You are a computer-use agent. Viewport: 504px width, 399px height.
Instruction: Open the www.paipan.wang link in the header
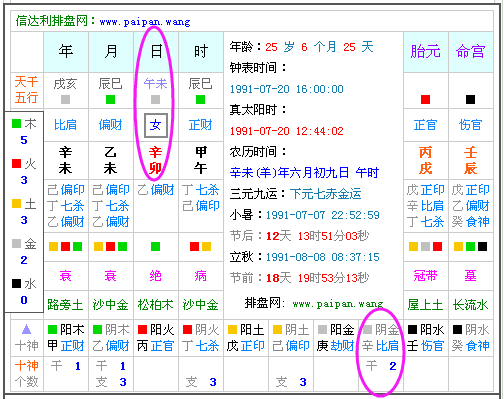(x=145, y=22)
